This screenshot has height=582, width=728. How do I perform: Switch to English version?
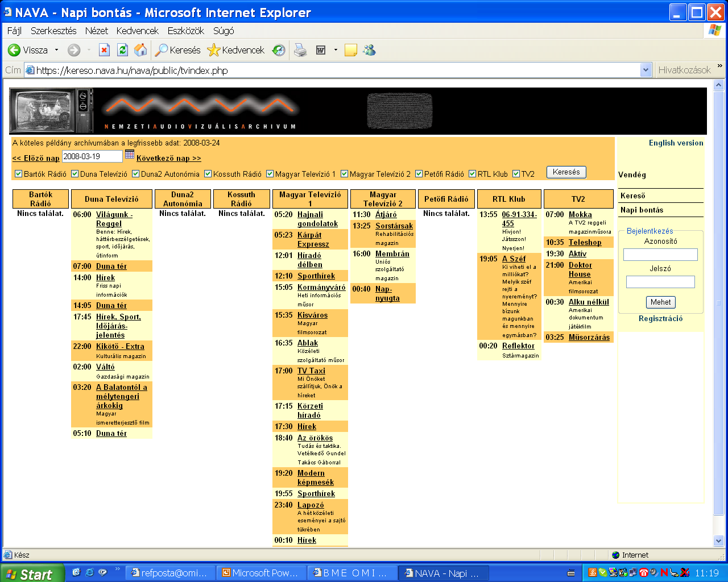pyautogui.click(x=676, y=143)
